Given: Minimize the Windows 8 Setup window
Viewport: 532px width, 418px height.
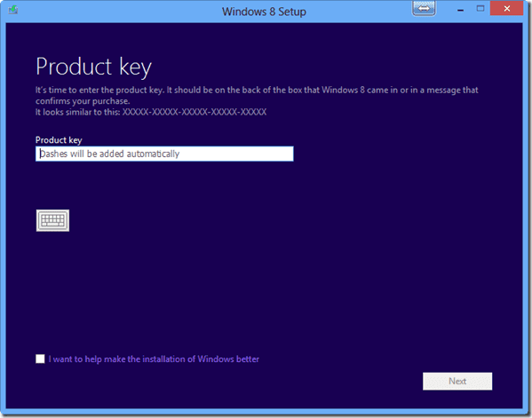Looking at the screenshot, I should click(460, 10).
